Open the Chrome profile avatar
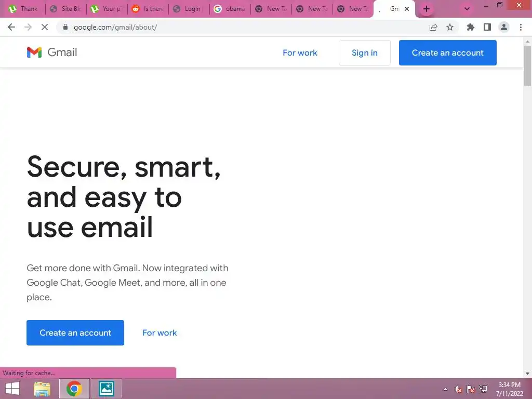 click(x=504, y=27)
